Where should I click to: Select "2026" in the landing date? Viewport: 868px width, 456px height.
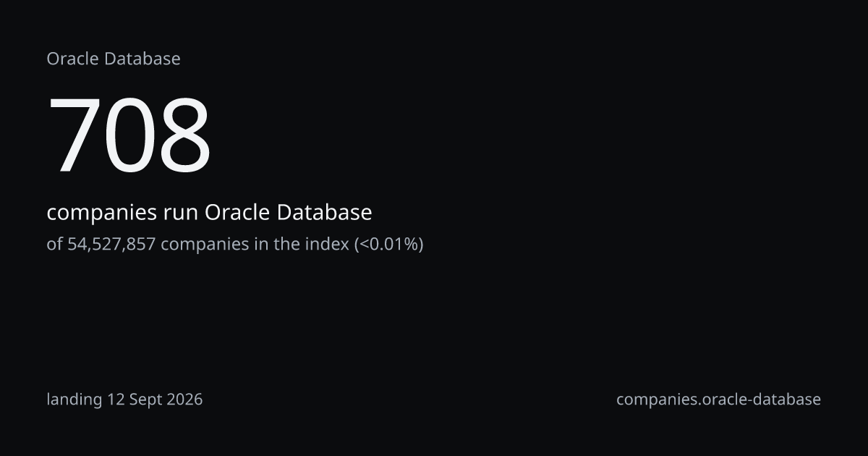pos(185,400)
